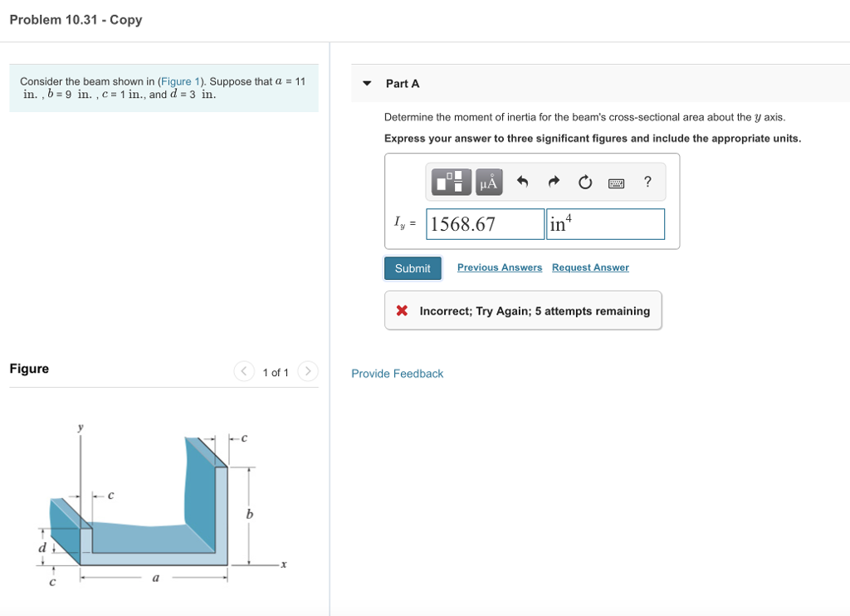The image size is (850, 616).
Task: Open the Provide Feedback page
Action: click(x=396, y=374)
